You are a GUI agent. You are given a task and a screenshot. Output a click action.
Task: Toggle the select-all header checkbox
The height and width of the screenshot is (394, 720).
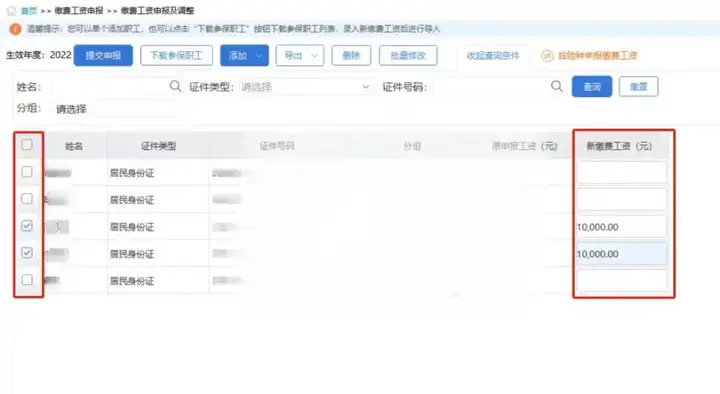click(x=27, y=145)
